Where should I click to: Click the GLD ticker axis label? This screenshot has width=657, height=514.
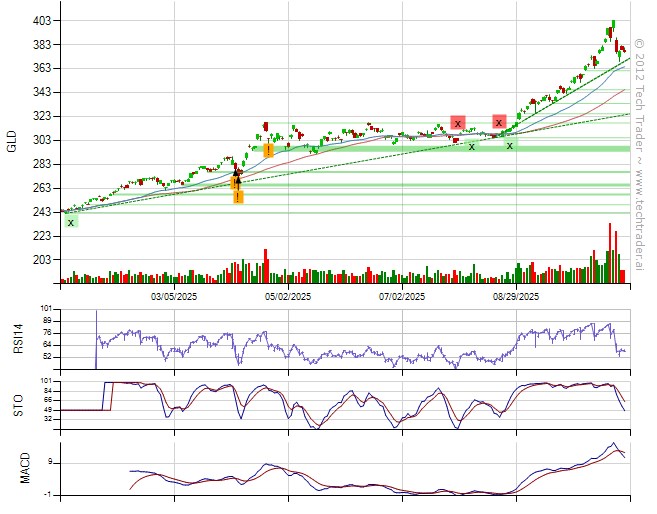[11, 142]
